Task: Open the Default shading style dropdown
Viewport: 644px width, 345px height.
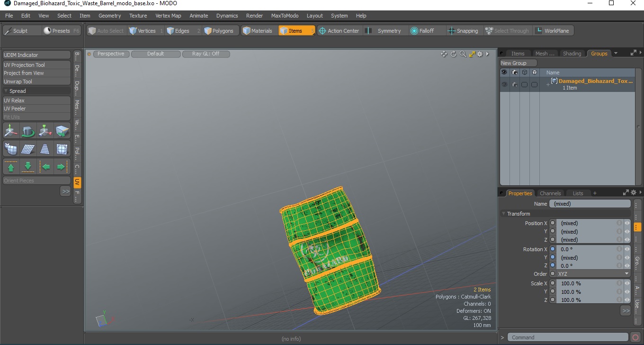Action: 156,54
